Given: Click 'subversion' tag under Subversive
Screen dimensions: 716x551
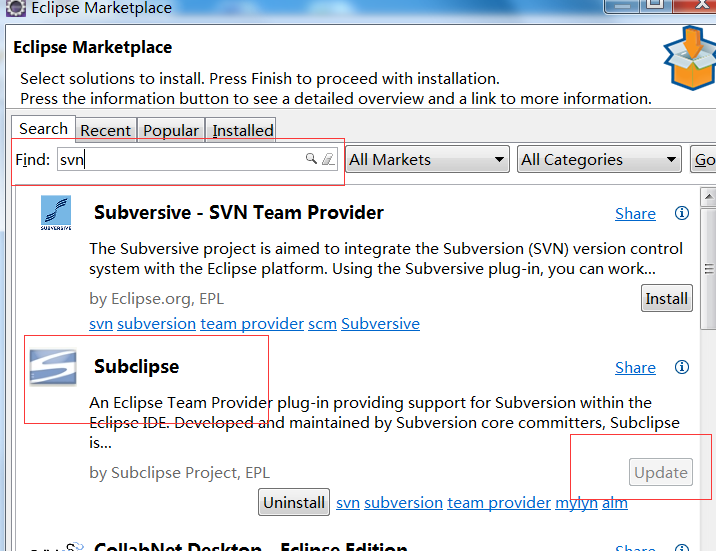Looking at the screenshot, I should [157, 324].
